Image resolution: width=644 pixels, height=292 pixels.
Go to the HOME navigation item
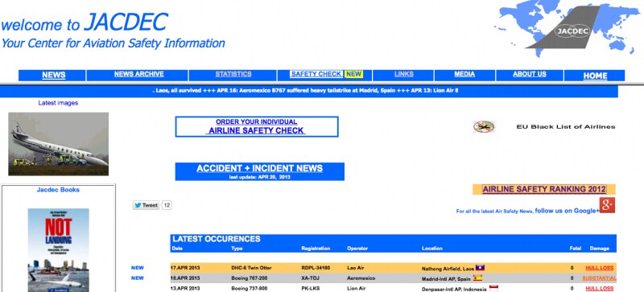[x=595, y=76]
